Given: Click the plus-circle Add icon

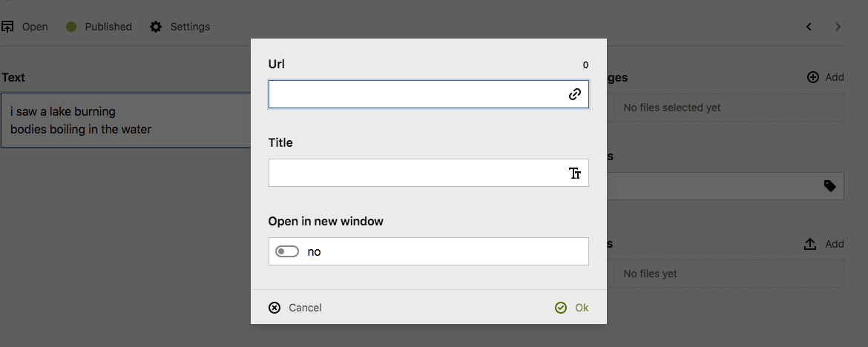Looking at the screenshot, I should click(813, 77).
